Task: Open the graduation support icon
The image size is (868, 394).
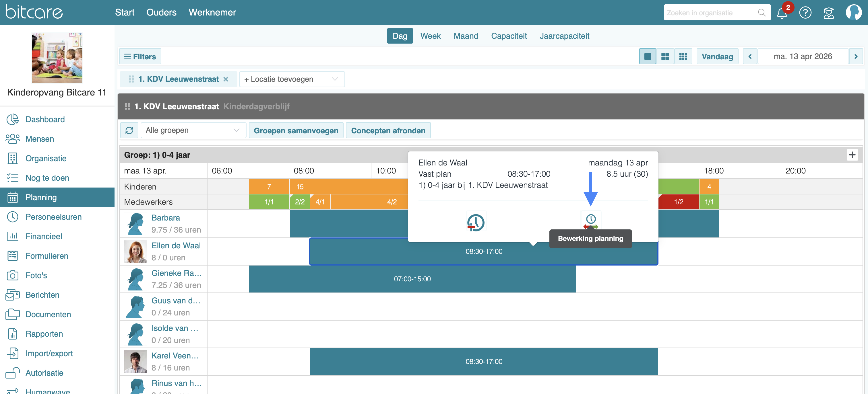Action: tap(829, 13)
